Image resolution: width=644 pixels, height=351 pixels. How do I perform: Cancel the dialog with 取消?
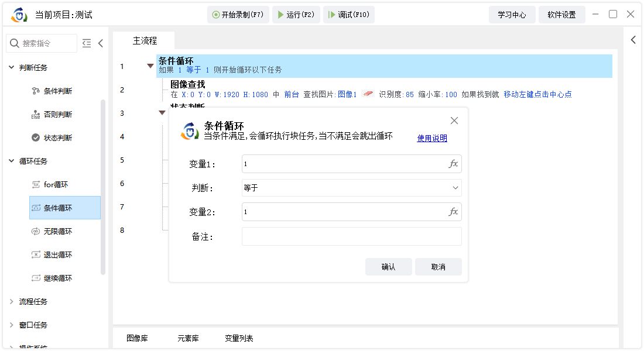[x=439, y=267]
